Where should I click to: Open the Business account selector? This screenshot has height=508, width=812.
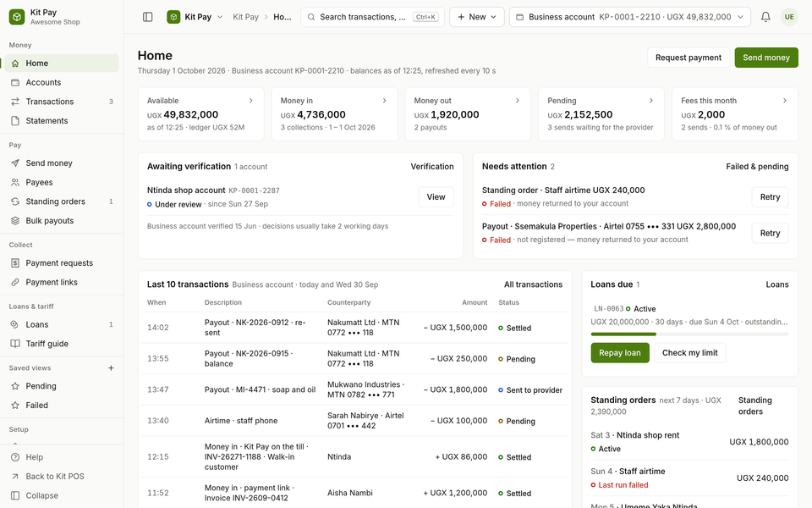pyautogui.click(x=629, y=17)
